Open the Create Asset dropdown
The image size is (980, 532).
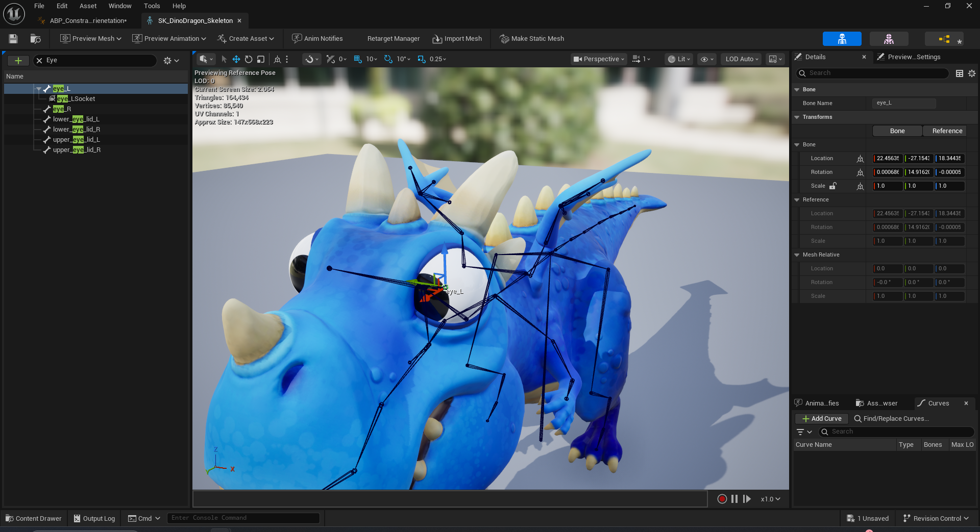point(246,39)
